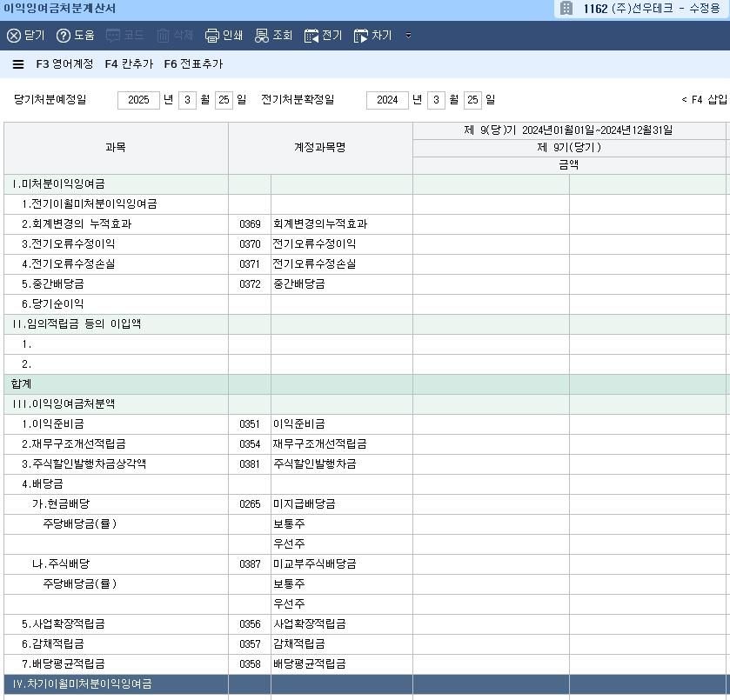The width and height of the screenshot is (730, 700).
Task: Click F6 전표추가 button
Action: pyautogui.click(x=193, y=64)
